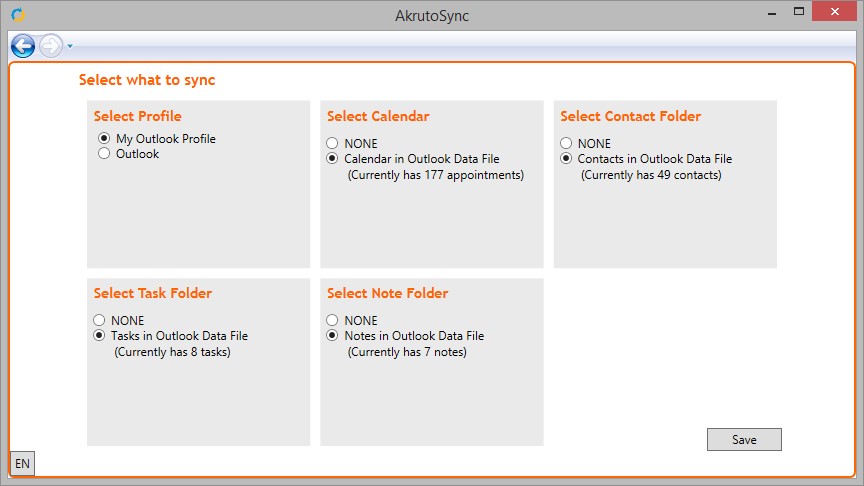
Task: Set note folder to NONE
Action: (x=333, y=321)
